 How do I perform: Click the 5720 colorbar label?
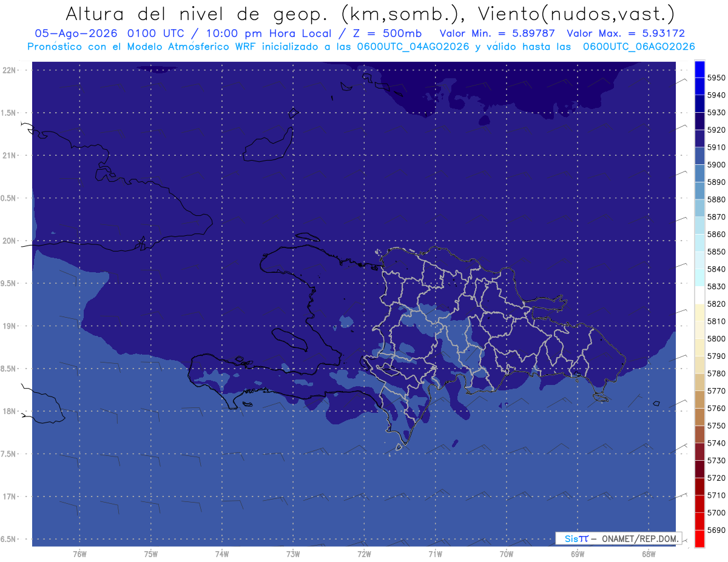tap(716, 478)
